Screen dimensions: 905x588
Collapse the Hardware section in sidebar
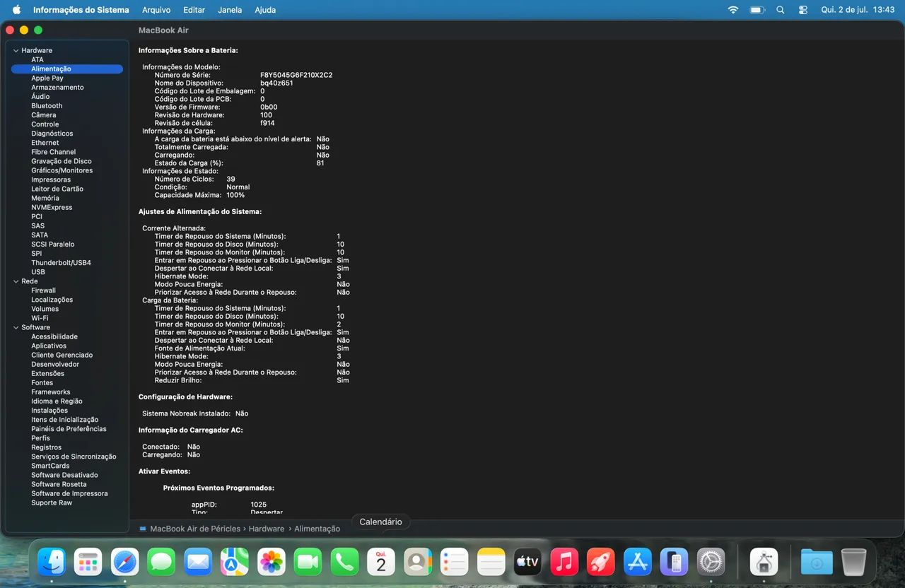16,51
